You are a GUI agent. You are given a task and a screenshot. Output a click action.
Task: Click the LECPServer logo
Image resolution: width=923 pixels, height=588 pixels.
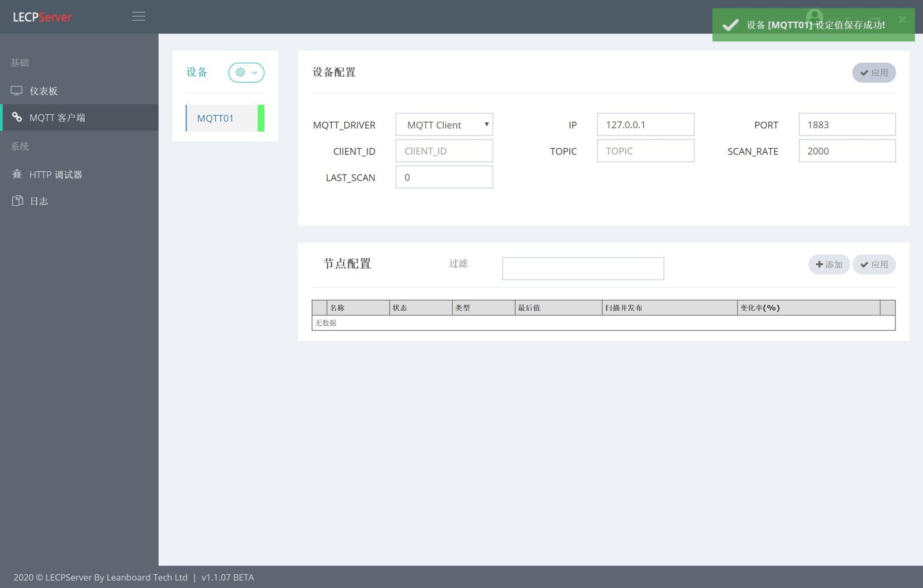tap(42, 17)
